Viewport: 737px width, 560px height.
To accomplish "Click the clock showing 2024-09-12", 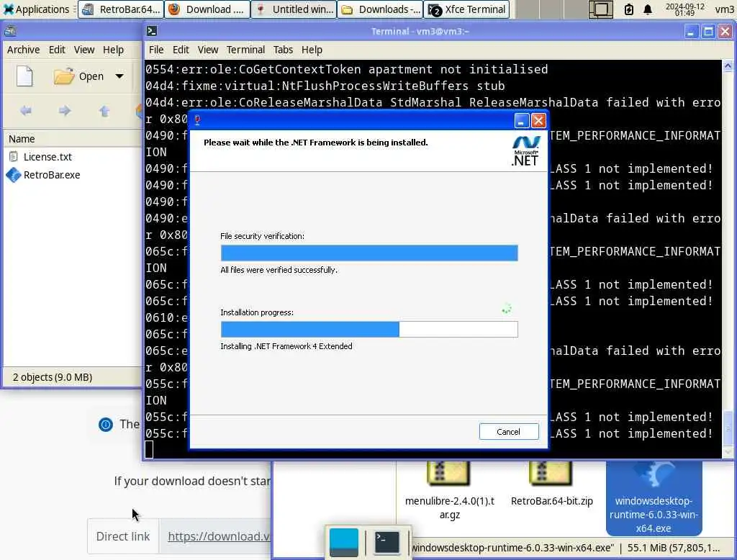I will pyautogui.click(x=685, y=9).
